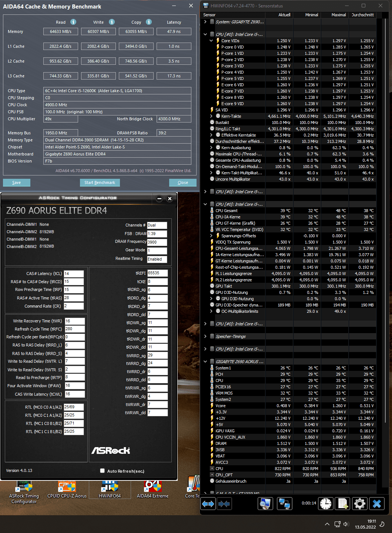
Task: Open the HWiNFO summary monitor icon
Action: click(x=265, y=504)
